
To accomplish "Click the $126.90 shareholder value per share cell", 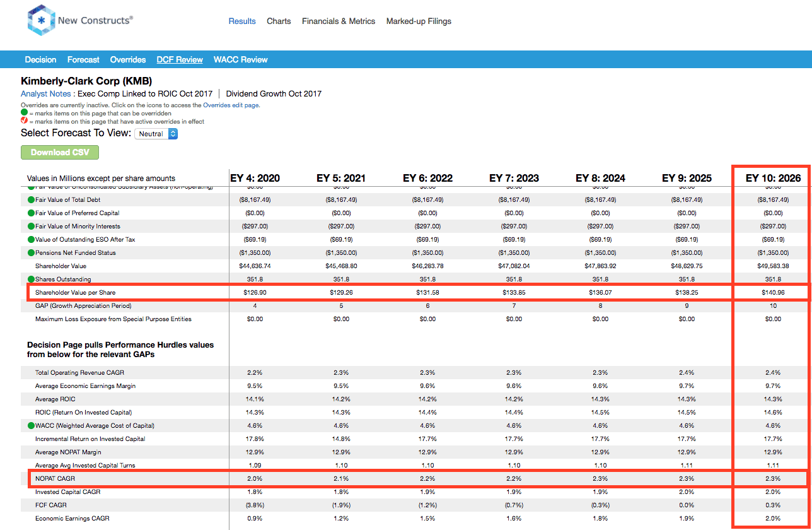I will (255, 293).
